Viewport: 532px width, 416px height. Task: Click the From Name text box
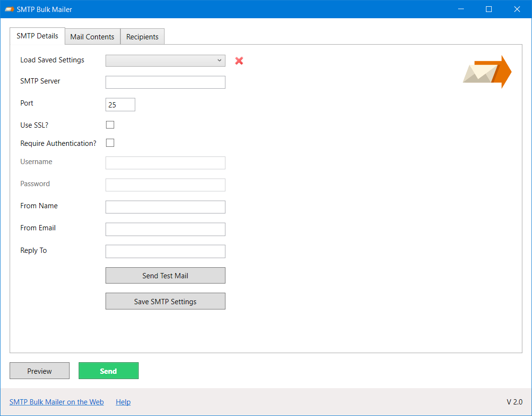(165, 207)
